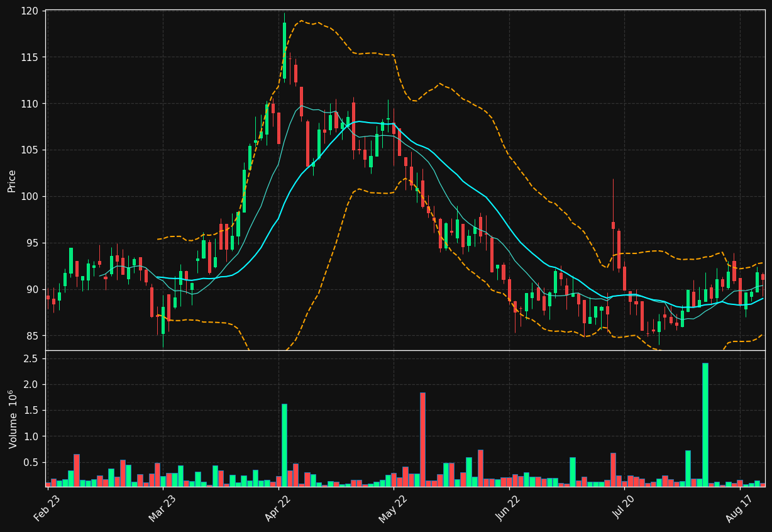Select the tall green candlestick peaking near 119

coord(284,50)
